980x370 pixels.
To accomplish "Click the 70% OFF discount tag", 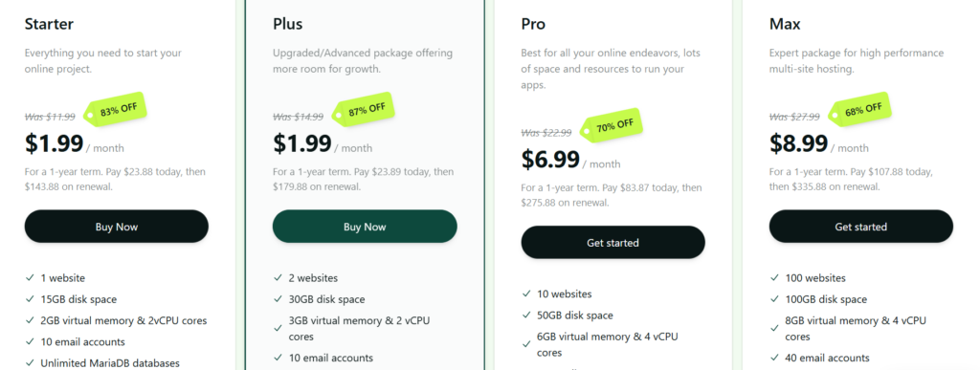I will (x=612, y=126).
